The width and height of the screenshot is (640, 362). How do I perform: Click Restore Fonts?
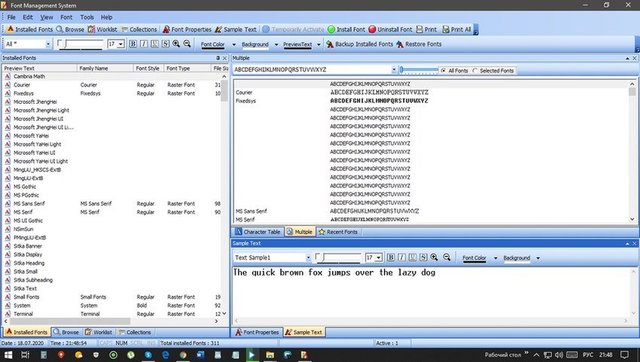tap(419, 44)
